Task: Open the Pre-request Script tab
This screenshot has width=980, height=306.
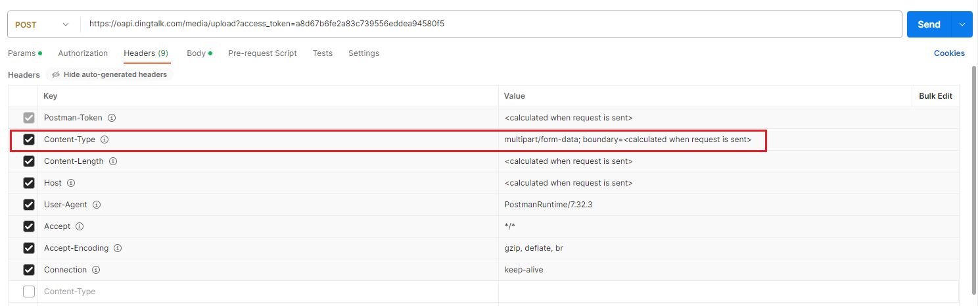Action: (x=262, y=53)
